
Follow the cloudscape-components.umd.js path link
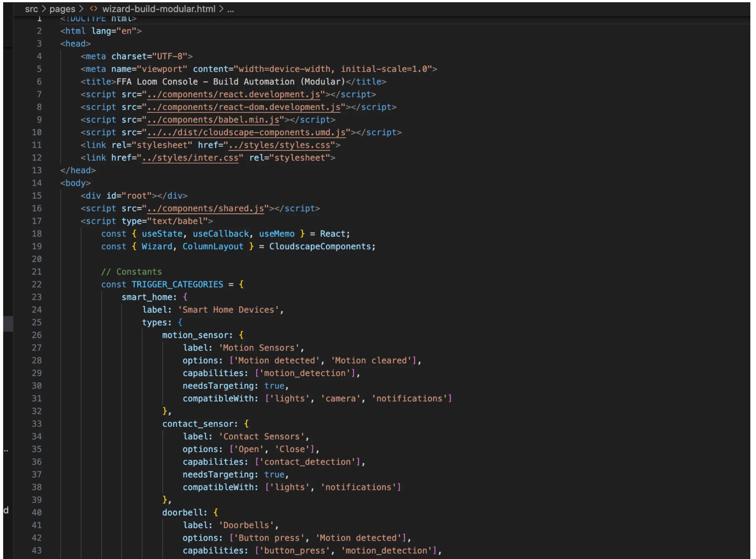click(x=246, y=133)
